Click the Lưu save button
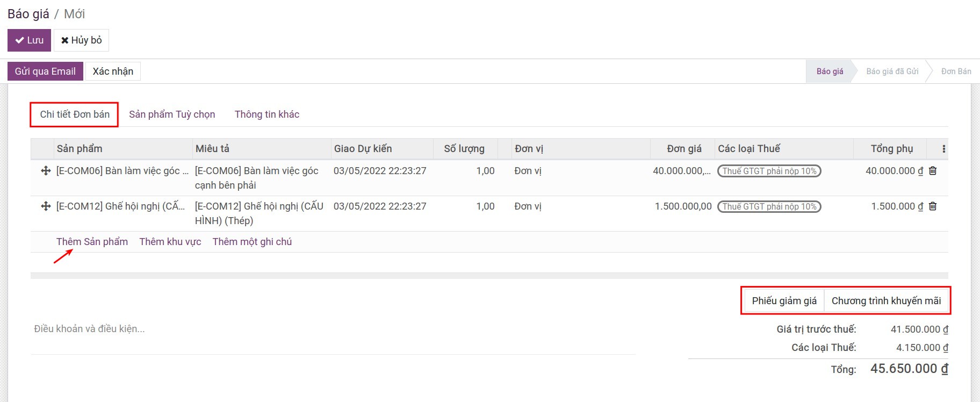 (29, 40)
